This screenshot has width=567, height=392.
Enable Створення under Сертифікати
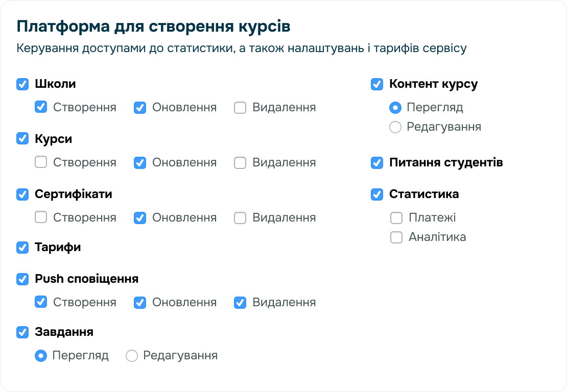[x=40, y=217]
